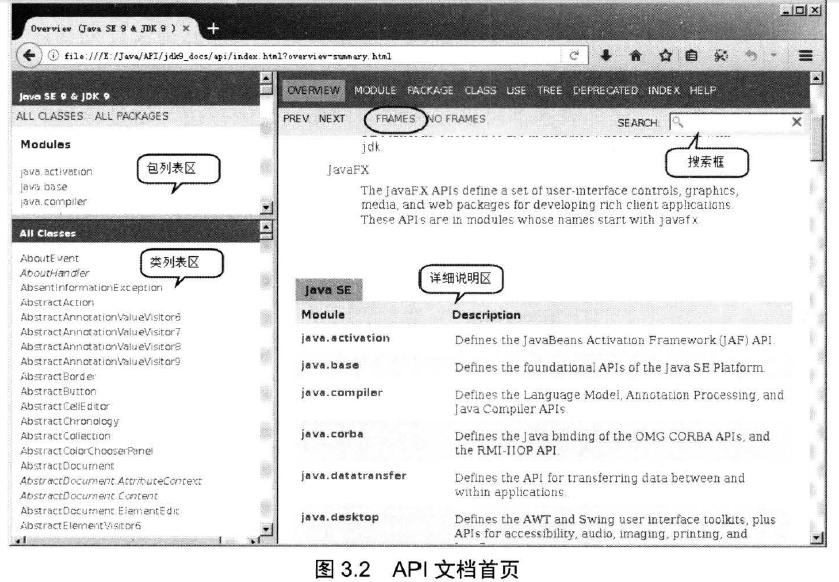Screen dimensions: 839x582
Task: Open the MODULE navigation item
Action: pyautogui.click(x=375, y=90)
